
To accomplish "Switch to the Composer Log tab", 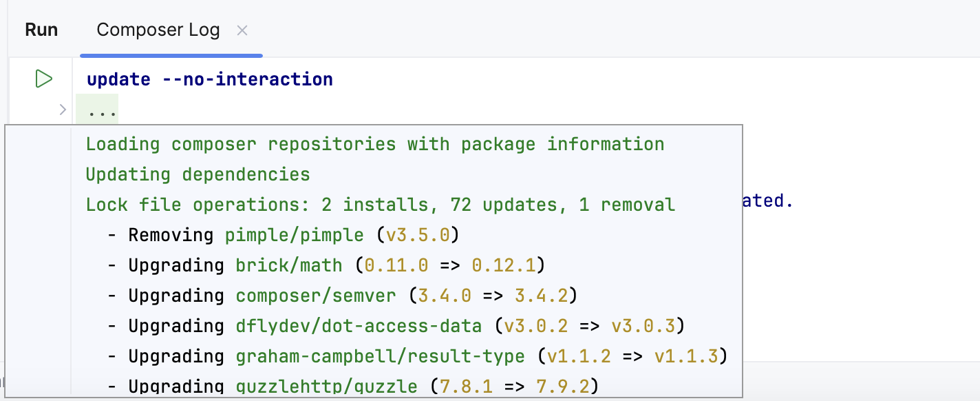I will point(158,30).
